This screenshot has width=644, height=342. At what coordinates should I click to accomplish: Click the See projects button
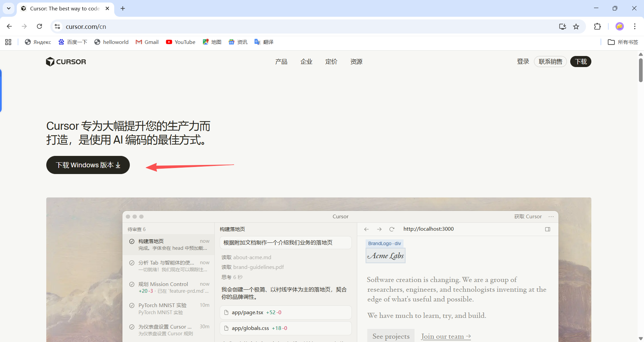(391, 336)
